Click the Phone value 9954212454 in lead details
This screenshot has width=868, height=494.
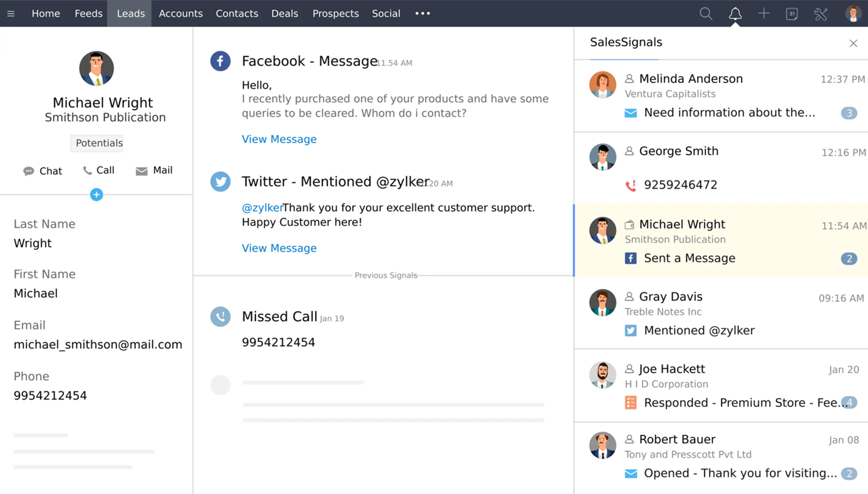[50, 396]
